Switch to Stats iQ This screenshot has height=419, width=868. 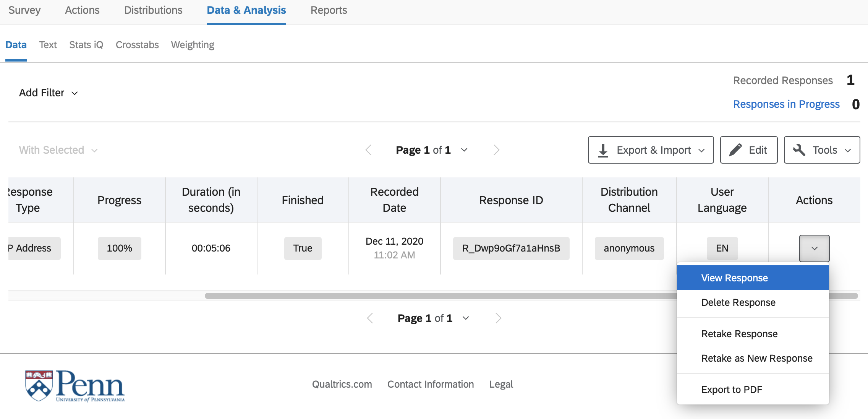point(86,45)
